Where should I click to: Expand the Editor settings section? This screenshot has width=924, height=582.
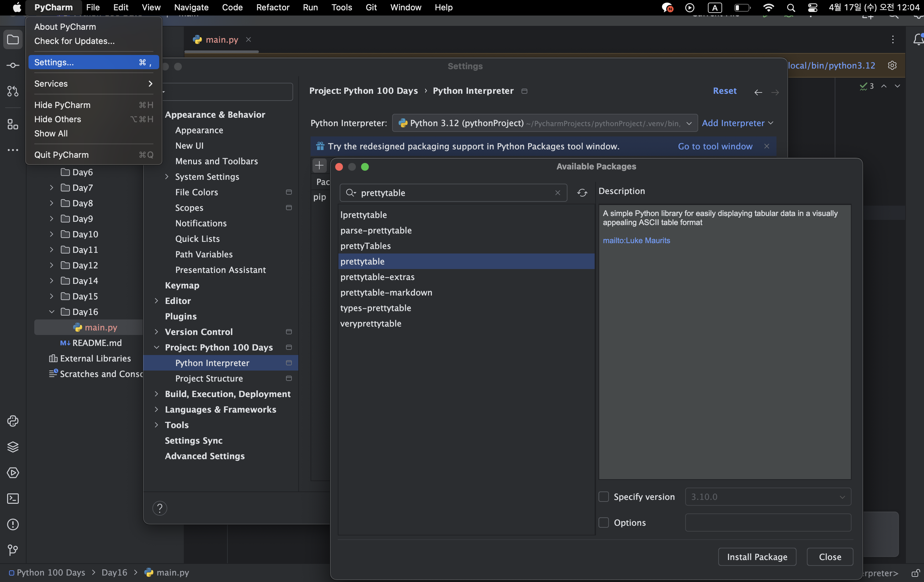point(156,301)
